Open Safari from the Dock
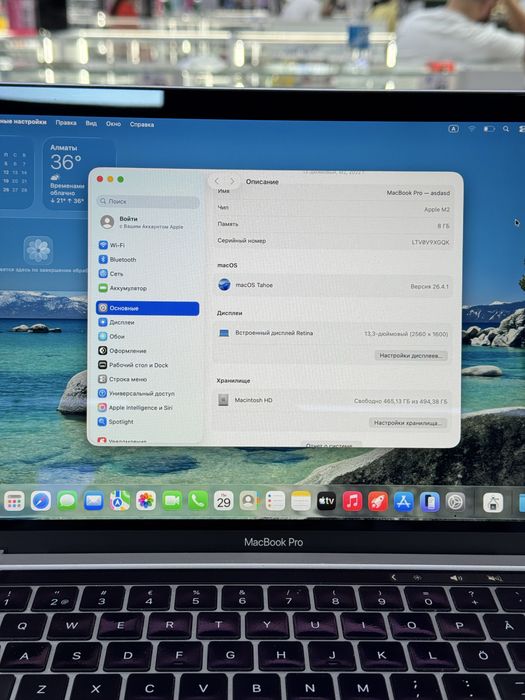 41,502
